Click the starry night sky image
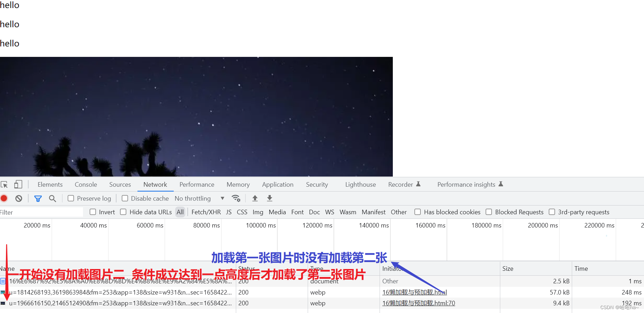 196,117
